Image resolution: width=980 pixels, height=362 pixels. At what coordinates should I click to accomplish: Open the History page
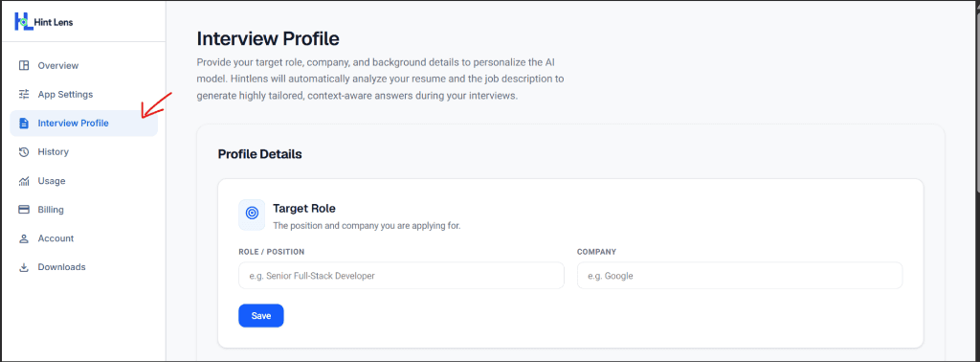tap(84, 152)
